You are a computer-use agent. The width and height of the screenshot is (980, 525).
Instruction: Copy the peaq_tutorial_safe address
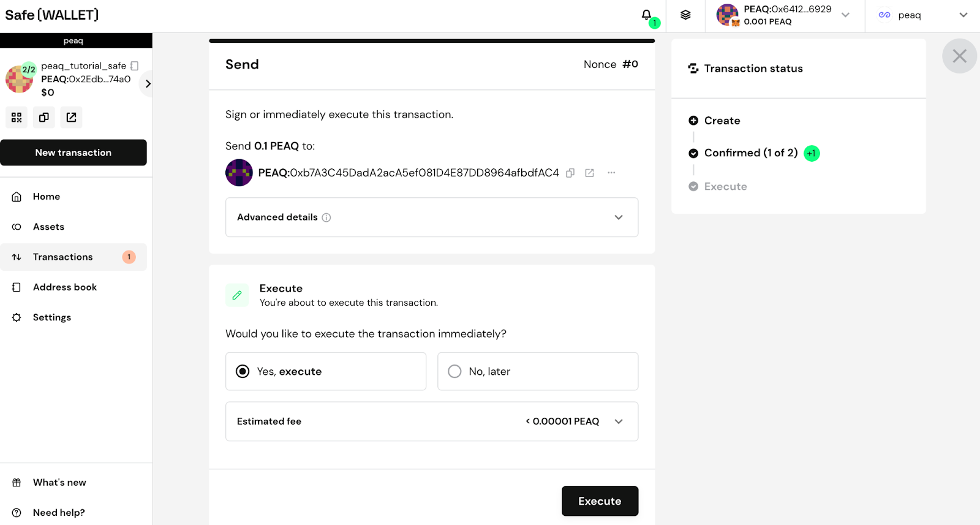(x=43, y=117)
